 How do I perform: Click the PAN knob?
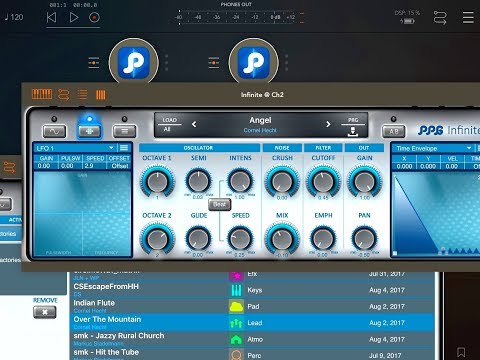[364, 239]
